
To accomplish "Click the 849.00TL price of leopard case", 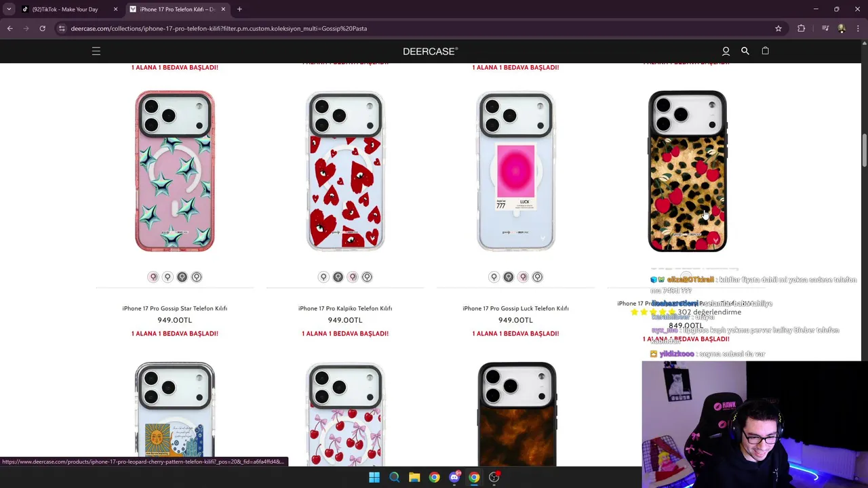I will tap(686, 326).
